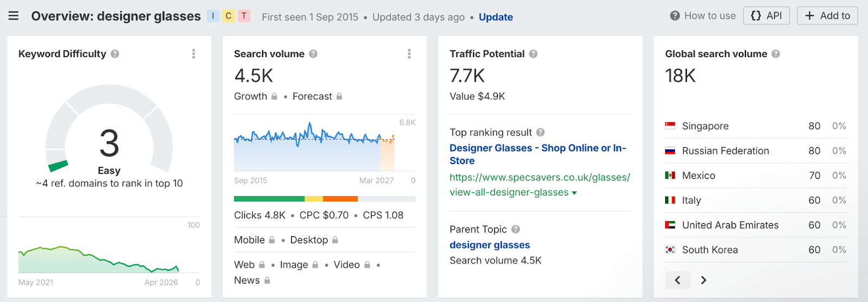Click the lock icon beside Mobile

[x=272, y=240]
